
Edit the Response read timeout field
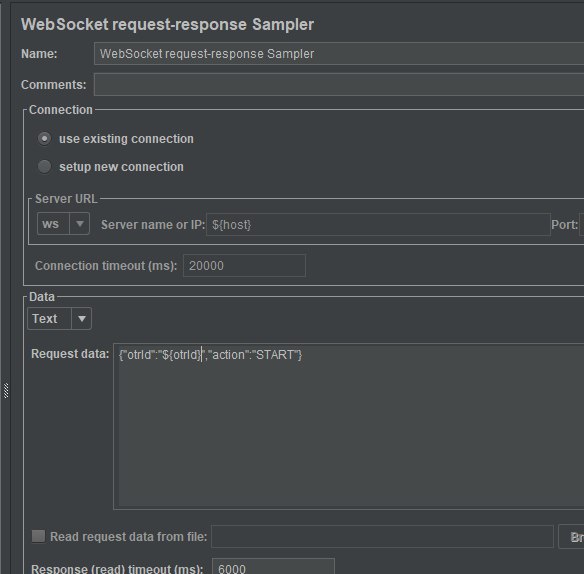273,567
